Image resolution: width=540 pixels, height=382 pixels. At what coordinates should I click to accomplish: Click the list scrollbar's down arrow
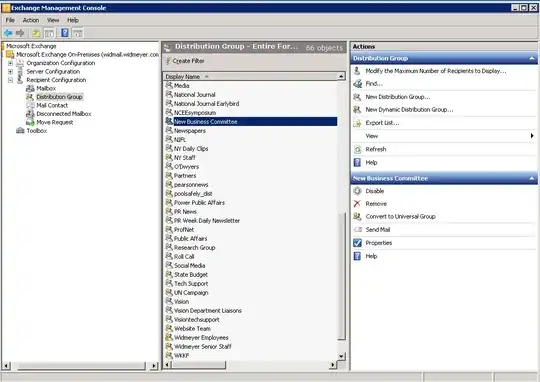click(341, 356)
